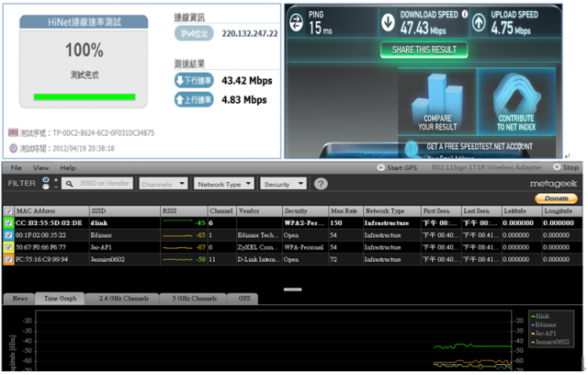Image resolution: width=588 pixels, height=375 pixels.
Task: Open the Security filter dropdown
Action: pos(284,184)
